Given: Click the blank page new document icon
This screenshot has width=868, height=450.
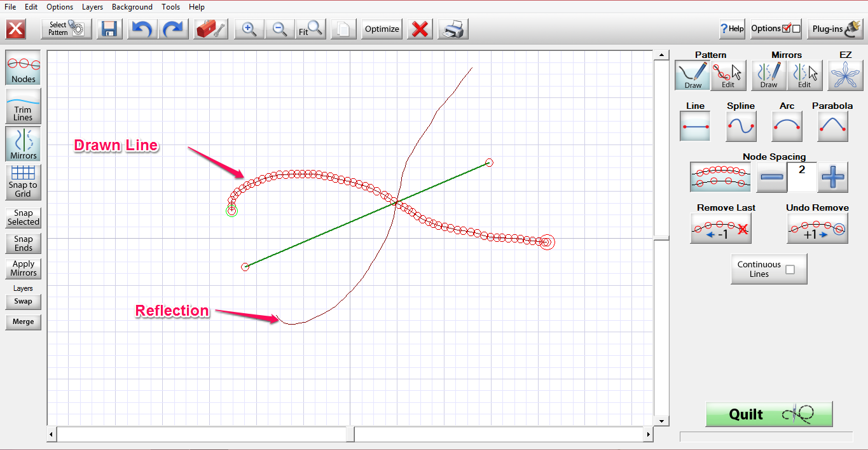Looking at the screenshot, I should pos(344,29).
